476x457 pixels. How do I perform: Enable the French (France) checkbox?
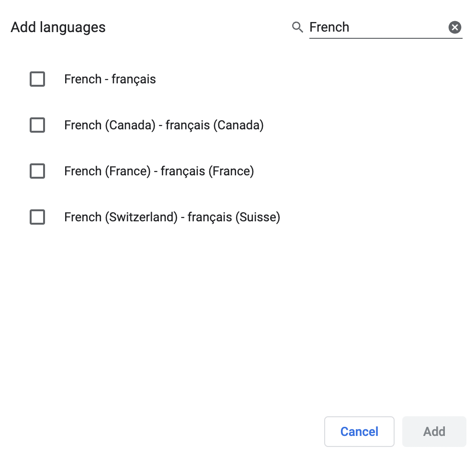click(x=37, y=171)
